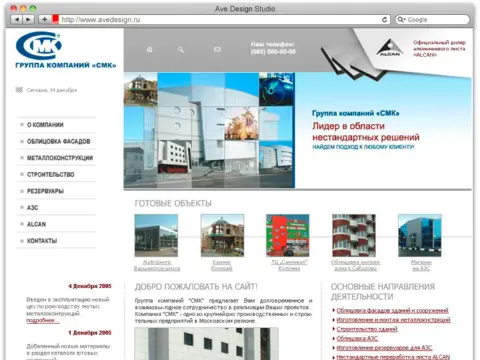Open the О КОМПАНИИ menu item
The height and width of the screenshot is (360, 480).
coord(45,125)
